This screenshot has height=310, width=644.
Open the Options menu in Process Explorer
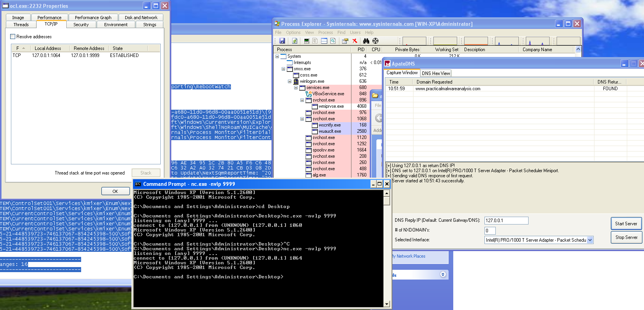pyautogui.click(x=293, y=32)
